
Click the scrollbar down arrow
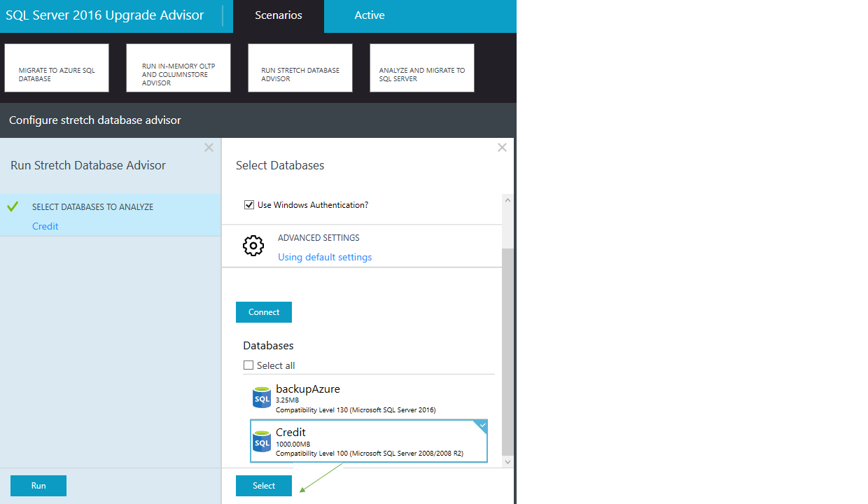pos(508,462)
